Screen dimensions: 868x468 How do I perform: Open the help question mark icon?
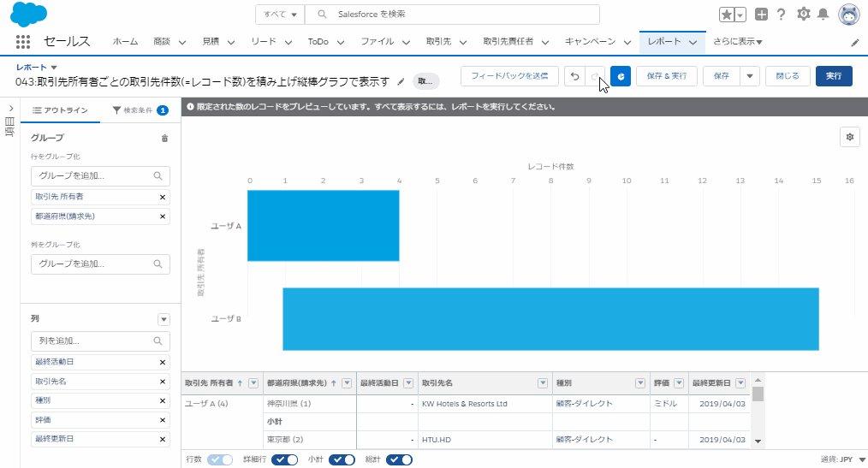coord(781,15)
